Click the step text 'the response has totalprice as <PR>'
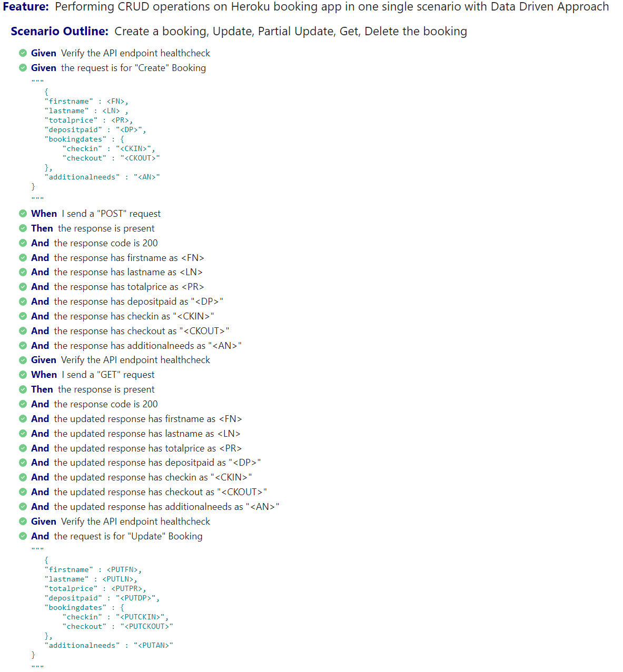 click(129, 287)
